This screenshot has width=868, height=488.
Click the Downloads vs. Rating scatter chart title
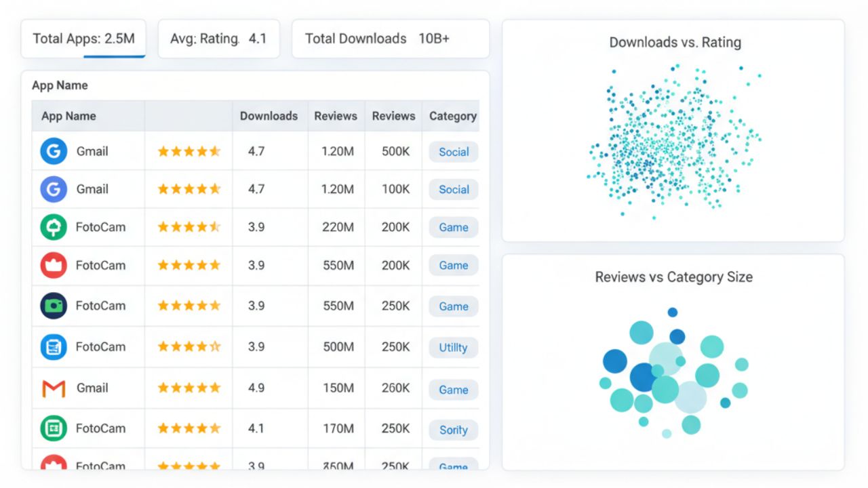tap(675, 43)
